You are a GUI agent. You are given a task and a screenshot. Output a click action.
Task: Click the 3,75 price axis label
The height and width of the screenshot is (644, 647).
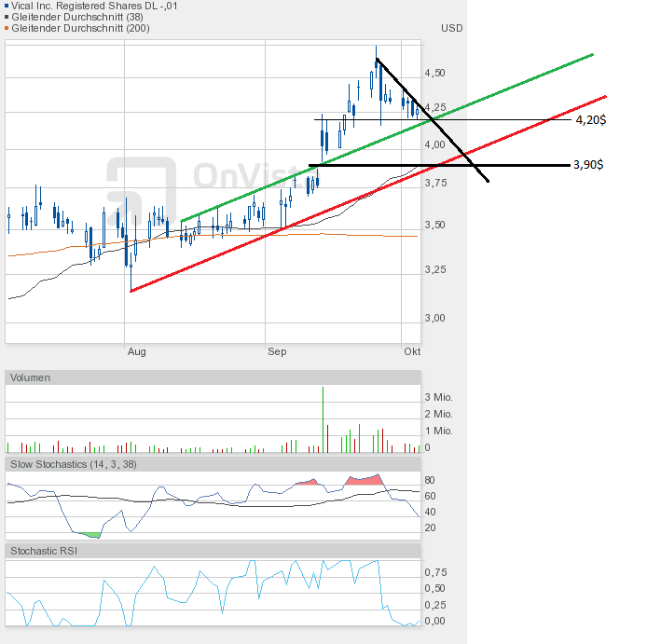click(435, 183)
